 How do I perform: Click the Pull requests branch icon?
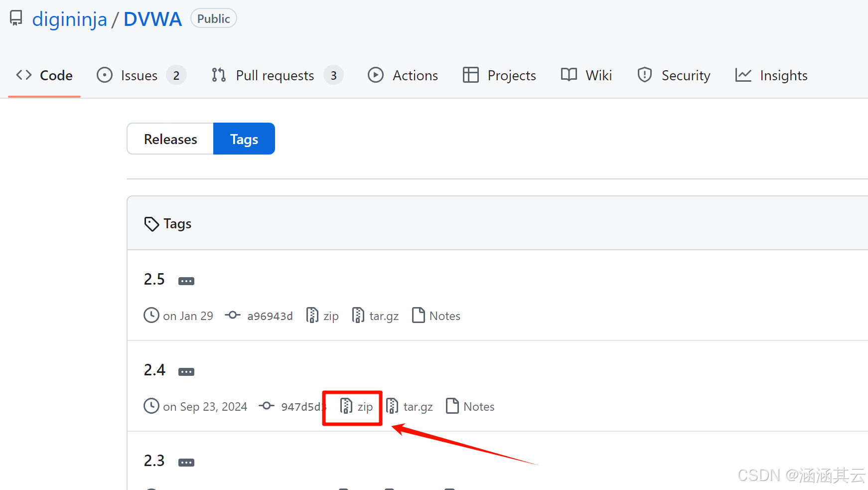click(219, 75)
